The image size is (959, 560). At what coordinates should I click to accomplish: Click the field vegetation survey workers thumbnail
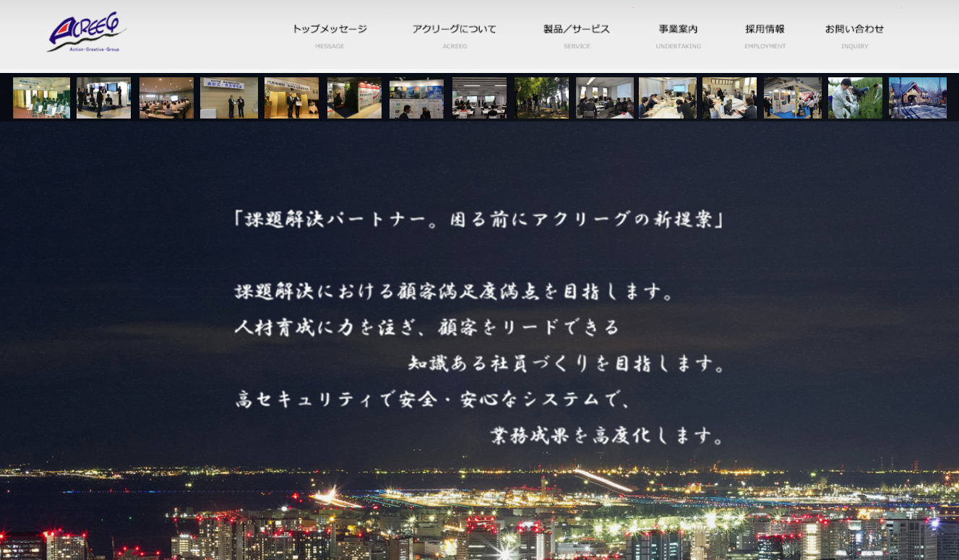855,97
